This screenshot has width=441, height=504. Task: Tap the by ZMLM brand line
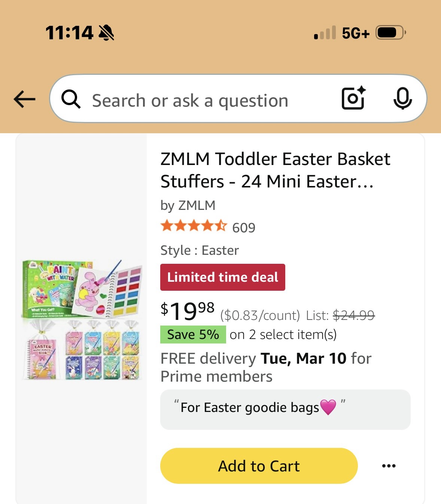[x=188, y=205]
